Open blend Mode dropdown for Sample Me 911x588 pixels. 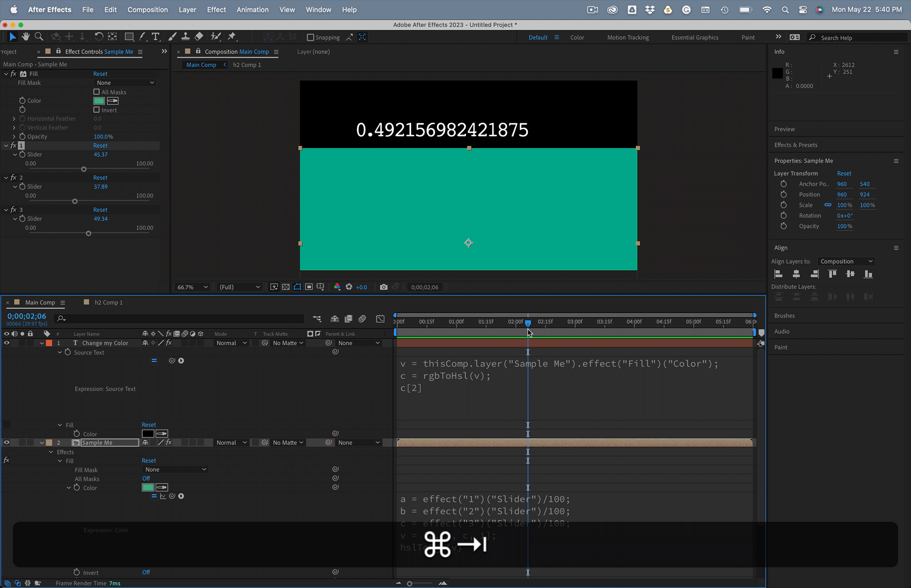click(231, 443)
